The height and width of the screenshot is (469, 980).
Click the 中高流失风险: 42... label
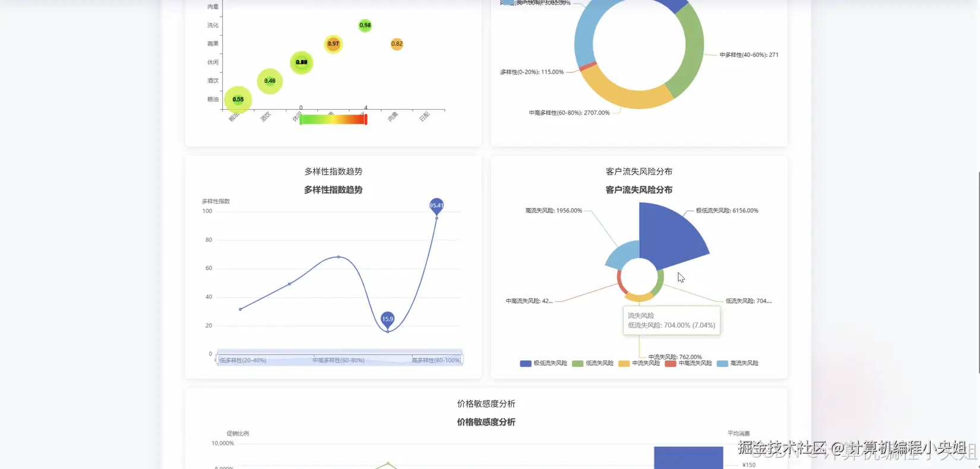[529, 301]
